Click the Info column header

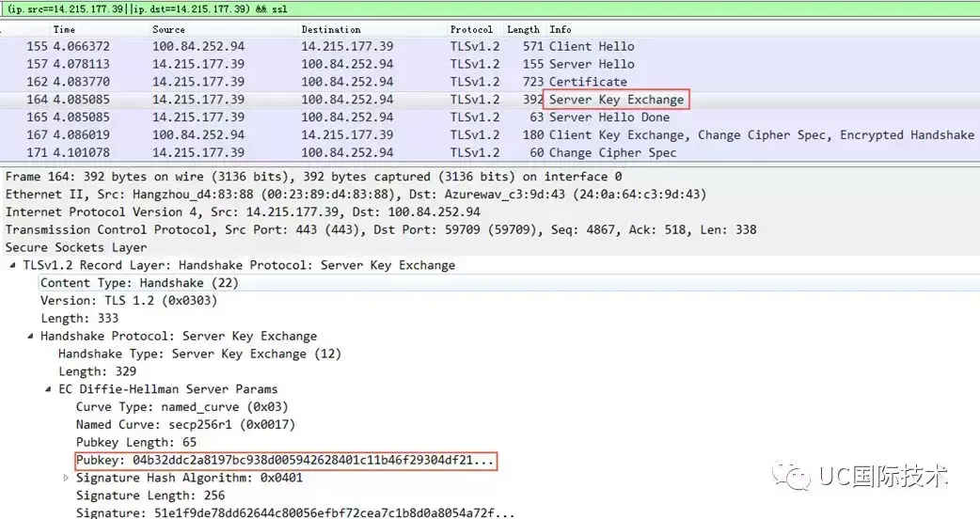click(560, 29)
